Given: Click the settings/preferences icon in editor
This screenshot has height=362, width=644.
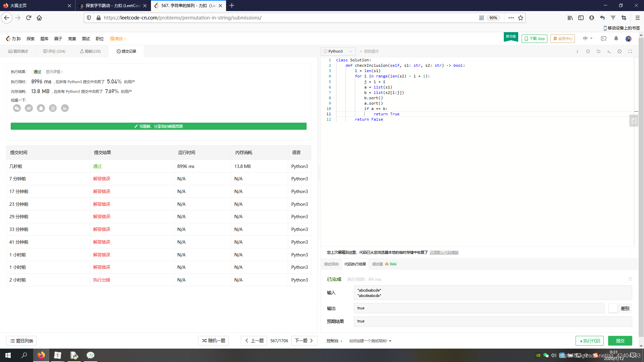Looking at the screenshot, I should [x=620, y=51].
